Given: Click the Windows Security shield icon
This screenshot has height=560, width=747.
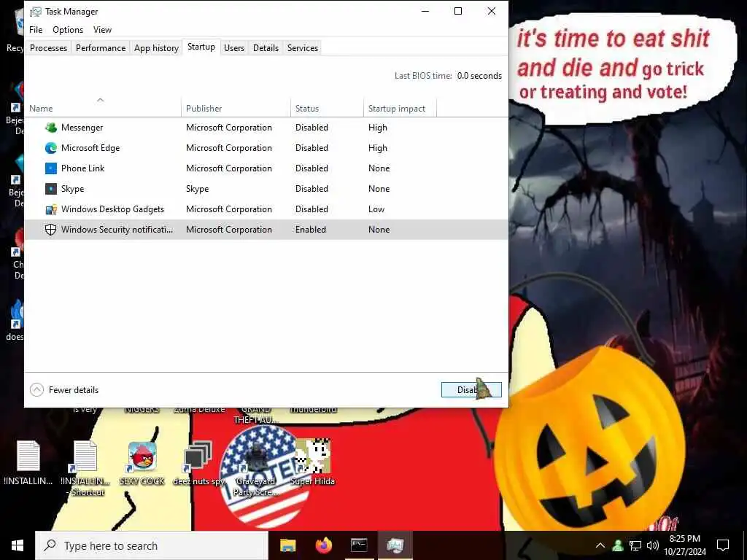Looking at the screenshot, I should [50, 230].
